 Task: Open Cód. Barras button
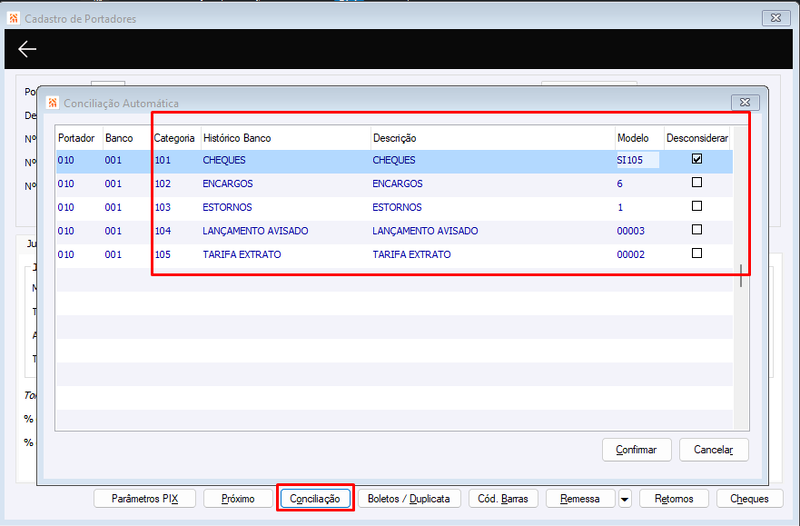click(503, 498)
